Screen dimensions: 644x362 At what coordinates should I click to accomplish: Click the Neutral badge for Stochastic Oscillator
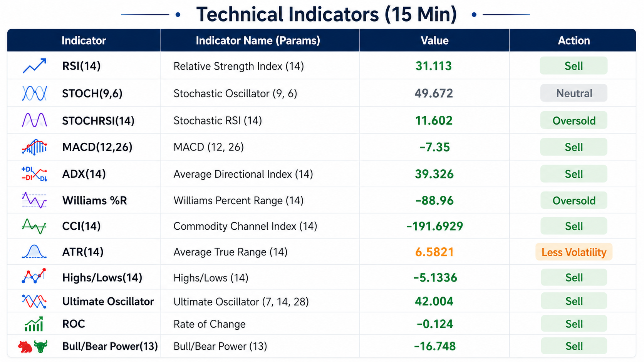(x=574, y=93)
